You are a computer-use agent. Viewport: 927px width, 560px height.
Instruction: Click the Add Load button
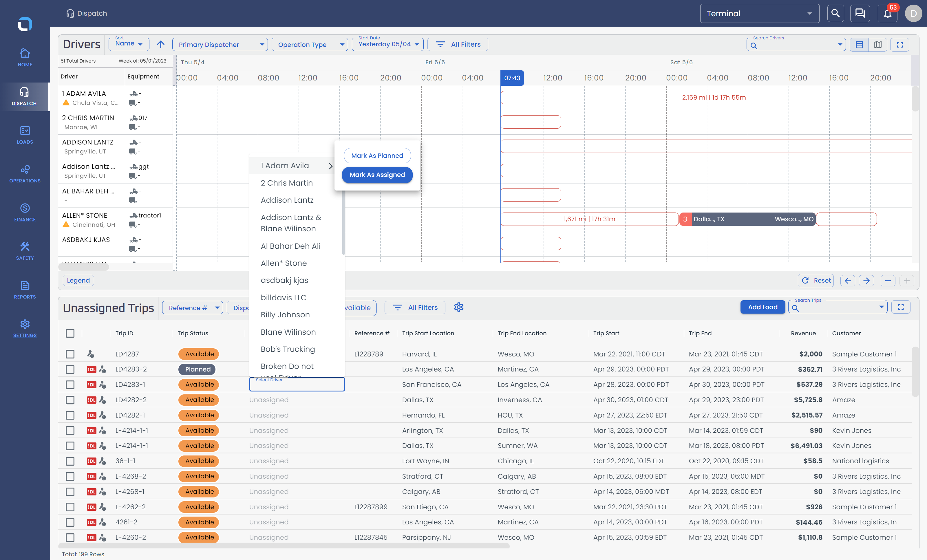pyautogui.click(x=763, y=307)
